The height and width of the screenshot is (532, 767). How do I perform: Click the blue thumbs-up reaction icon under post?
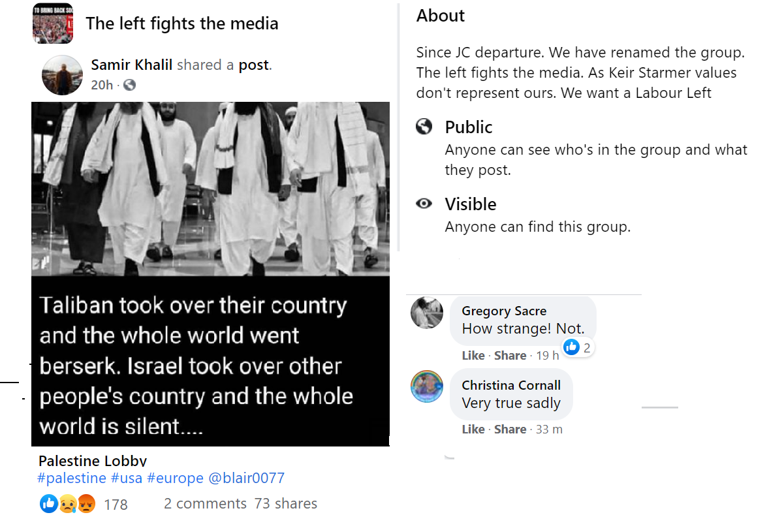click(48, 503)
